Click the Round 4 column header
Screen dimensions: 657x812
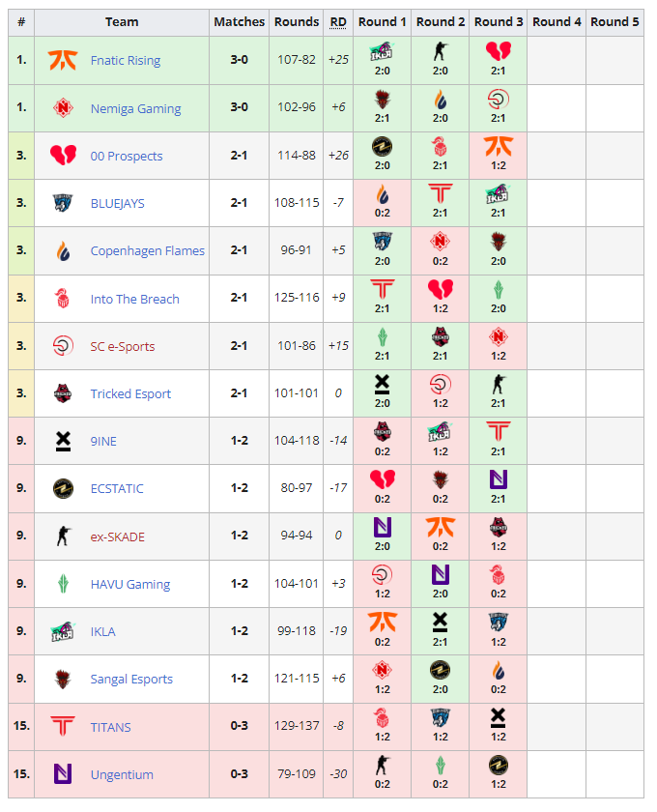coord(557,21)
